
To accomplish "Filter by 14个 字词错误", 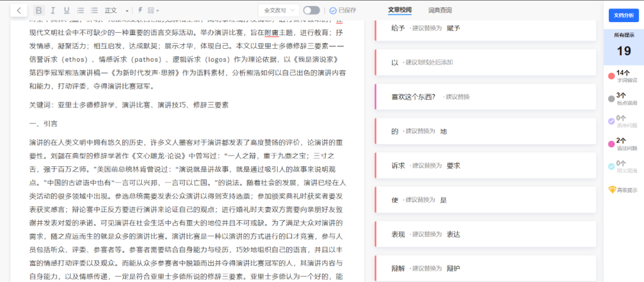I will click(x=624, y=76).
